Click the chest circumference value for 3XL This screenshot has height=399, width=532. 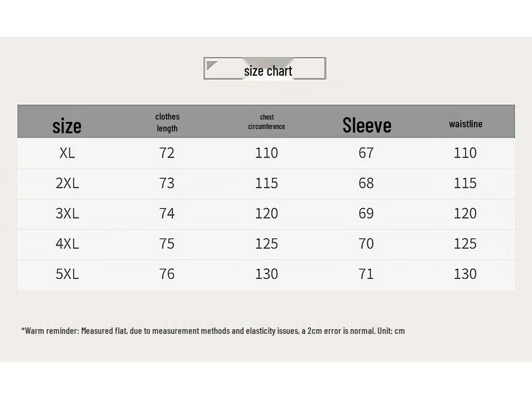click(267, 213)
